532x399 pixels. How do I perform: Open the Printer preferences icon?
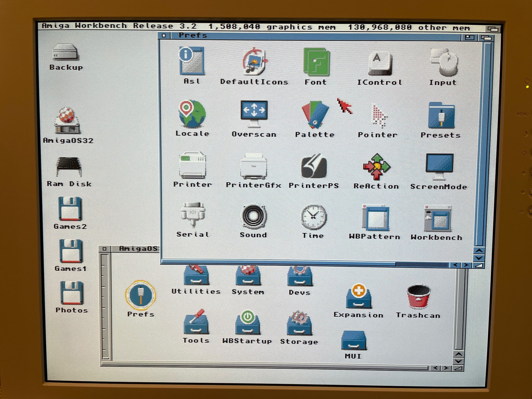193,165
